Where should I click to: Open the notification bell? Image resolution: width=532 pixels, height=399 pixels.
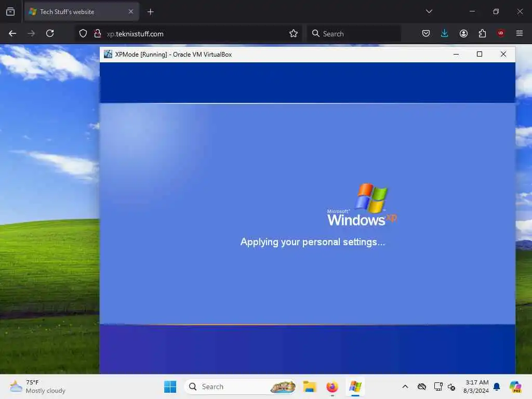(497, 387)
